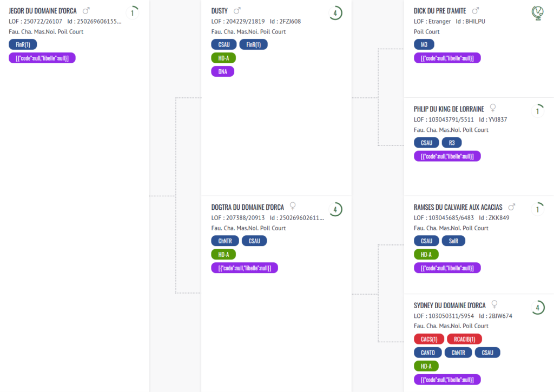Click the globe icon on DICK DU PRE D'AMITE

pyautogui.click(x=537, y=13)
